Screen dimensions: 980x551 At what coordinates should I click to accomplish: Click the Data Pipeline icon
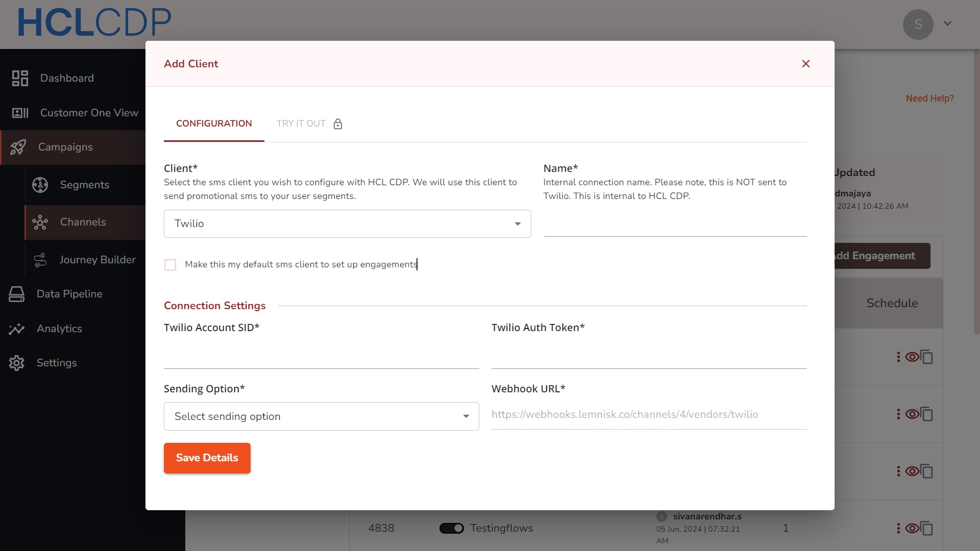tap(16, 294)
